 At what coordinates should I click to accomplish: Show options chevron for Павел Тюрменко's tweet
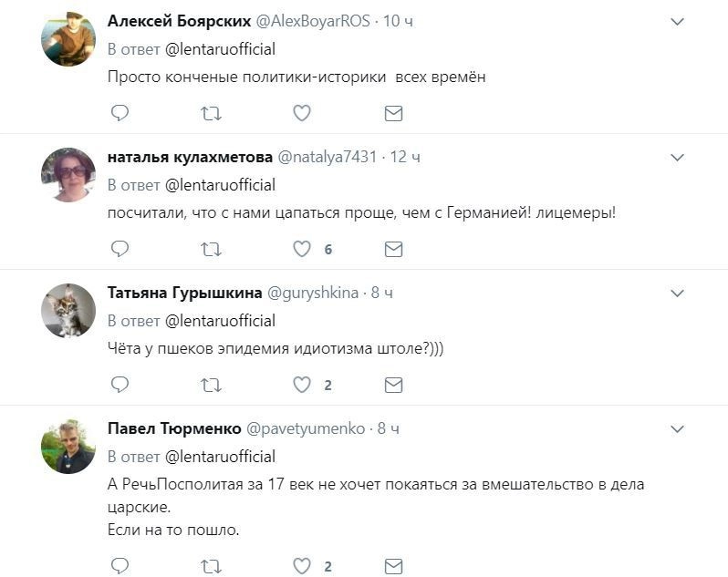pos(677,428)
